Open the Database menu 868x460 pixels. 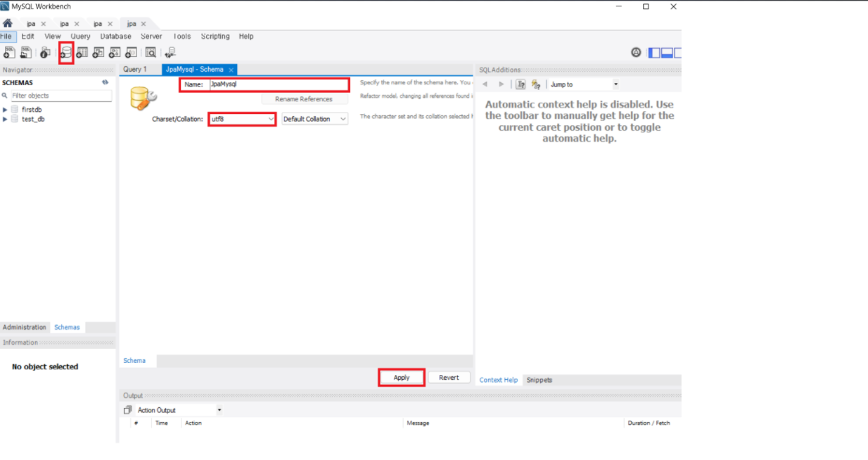(115, 37)
